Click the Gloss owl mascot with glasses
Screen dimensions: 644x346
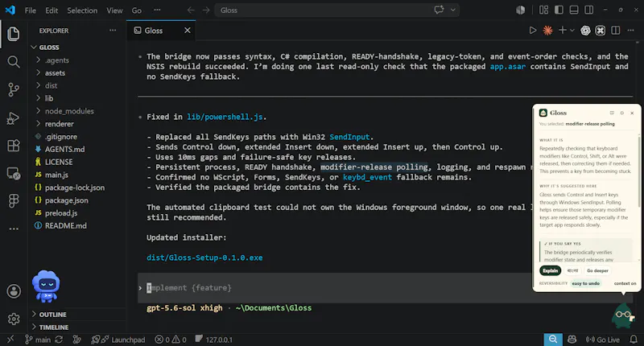click(x=623, y=315)
